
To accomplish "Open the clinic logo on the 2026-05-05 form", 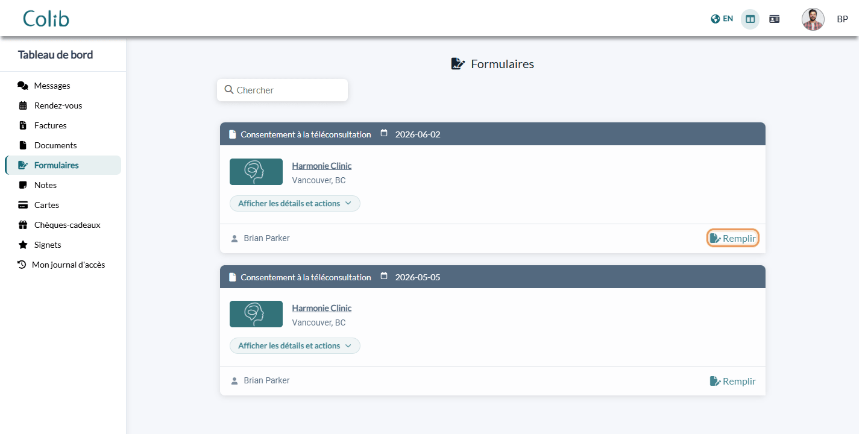I will (256, 314).
